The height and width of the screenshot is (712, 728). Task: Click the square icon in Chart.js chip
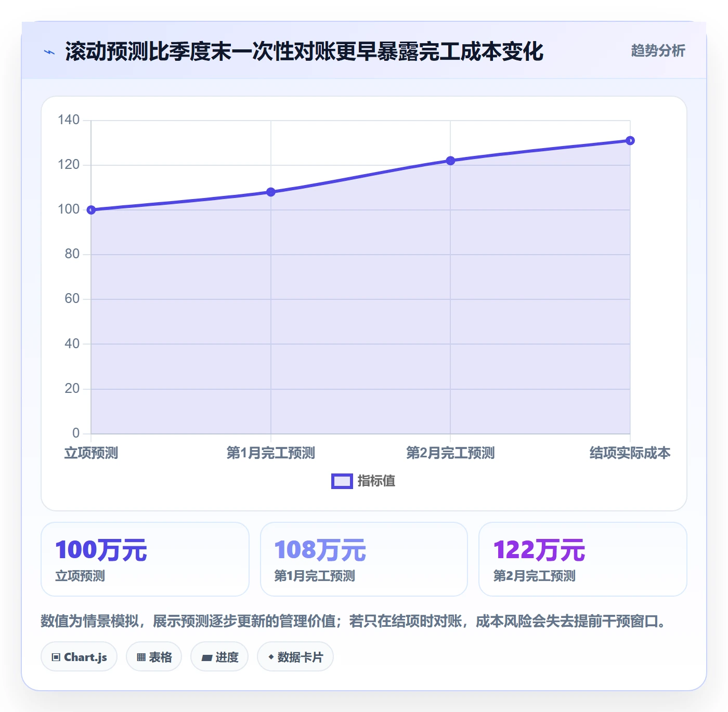[x=56, y=657]
